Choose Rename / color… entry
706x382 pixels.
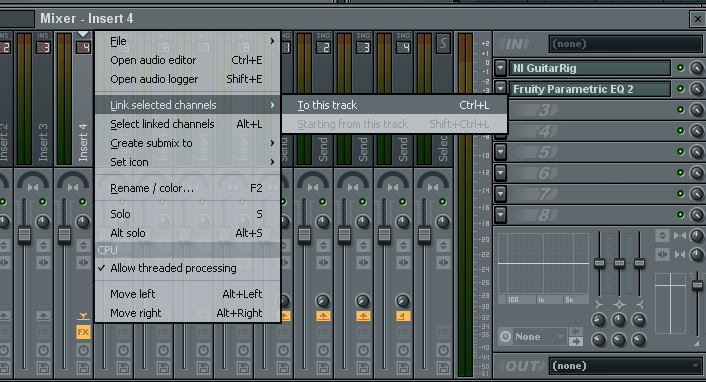[188, 188]
